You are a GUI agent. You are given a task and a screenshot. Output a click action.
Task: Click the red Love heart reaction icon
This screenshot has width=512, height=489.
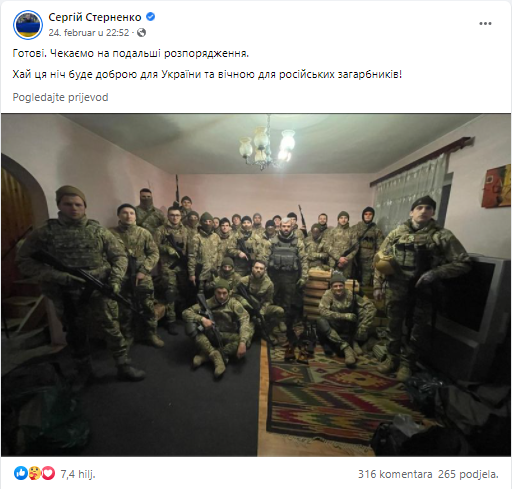(x=48, y=473)
